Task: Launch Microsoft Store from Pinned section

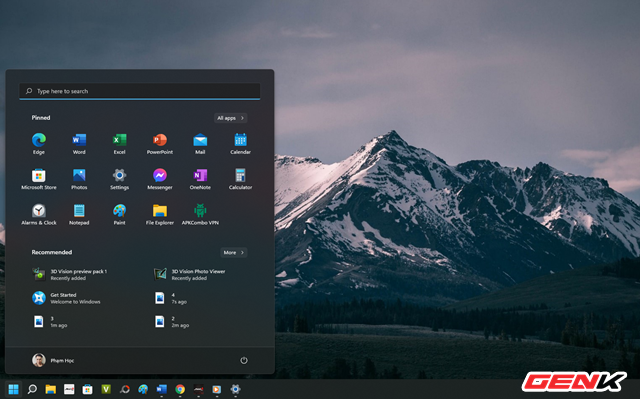Action: pos(39,179)
